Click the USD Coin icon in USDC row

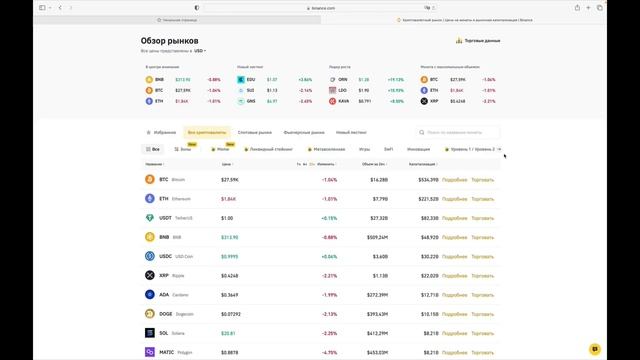[x=150, y=256]
